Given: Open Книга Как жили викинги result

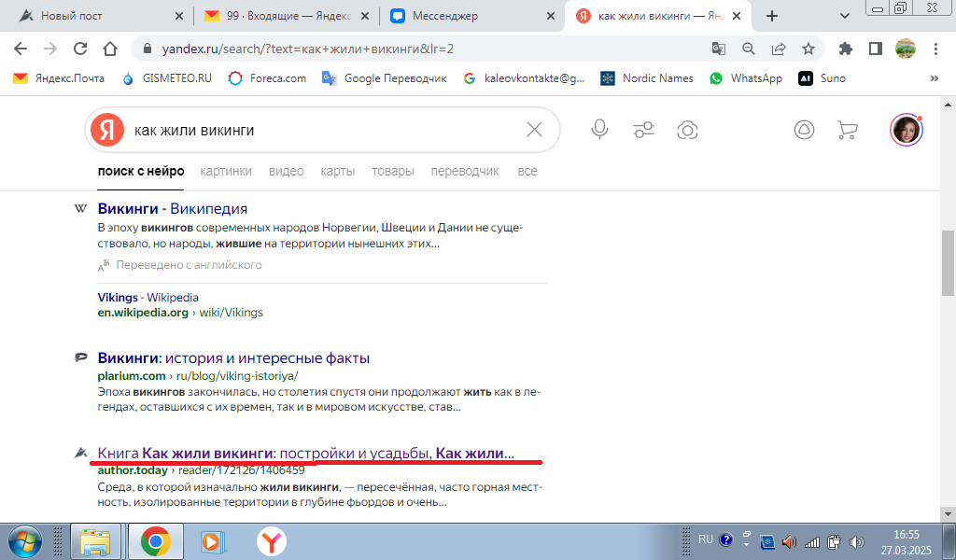Looking at the screenshot, I should pyautogui.click(x=306, y=453).
